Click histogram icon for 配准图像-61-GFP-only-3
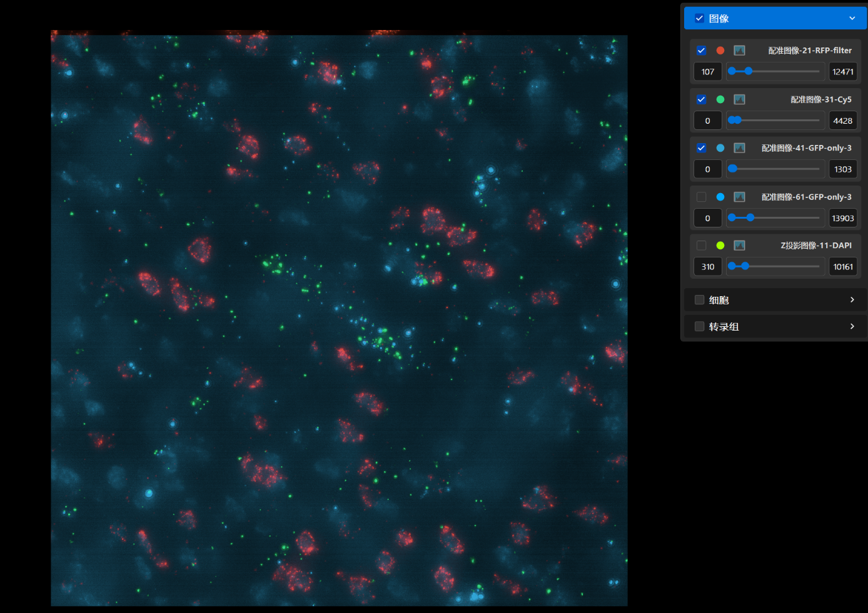The width and height of the screenshot is (868, 613). (739, 197)
